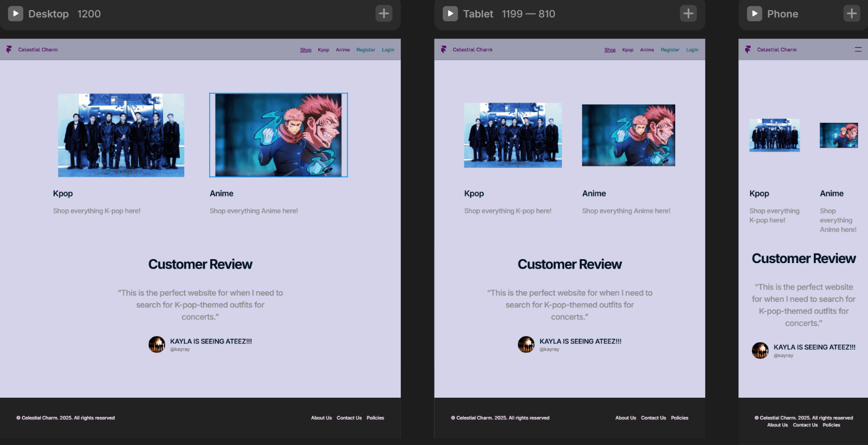
Task: Click Shop link in Desktop navbar
Action: pos(305,50)
